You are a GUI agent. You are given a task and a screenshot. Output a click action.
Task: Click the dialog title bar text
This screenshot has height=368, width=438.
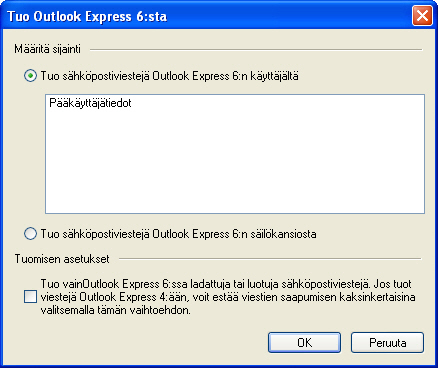[x=87, y=16]
